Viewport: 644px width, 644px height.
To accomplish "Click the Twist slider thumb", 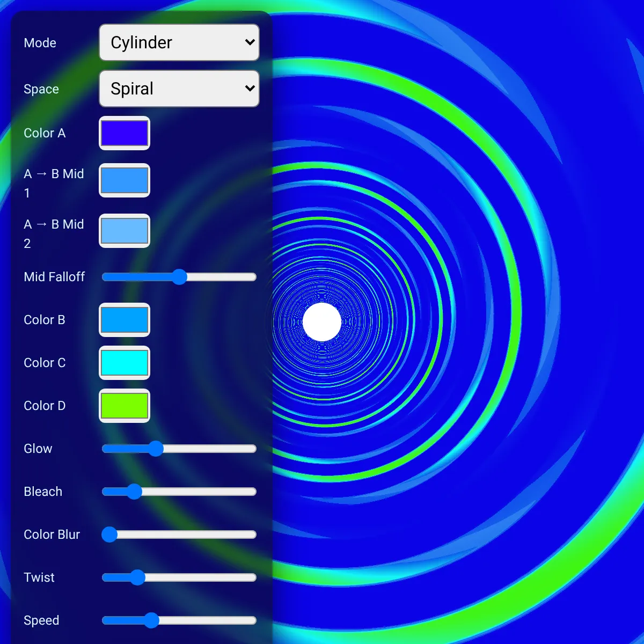I will tap(138, 577).
